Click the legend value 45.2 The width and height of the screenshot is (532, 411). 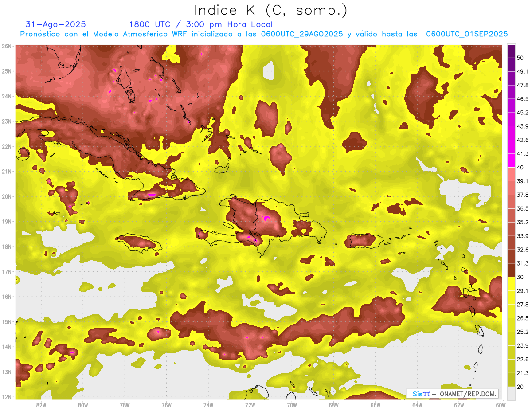(522, 113)
